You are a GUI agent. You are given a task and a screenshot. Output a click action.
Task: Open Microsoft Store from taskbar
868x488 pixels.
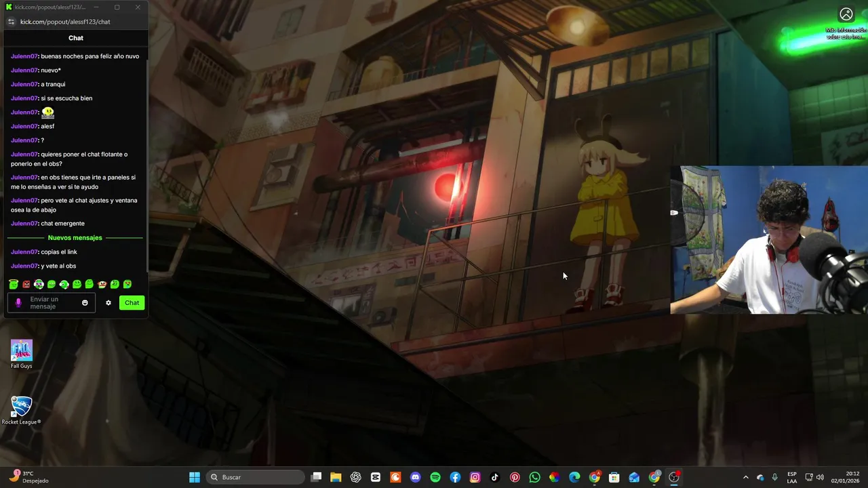614,477
